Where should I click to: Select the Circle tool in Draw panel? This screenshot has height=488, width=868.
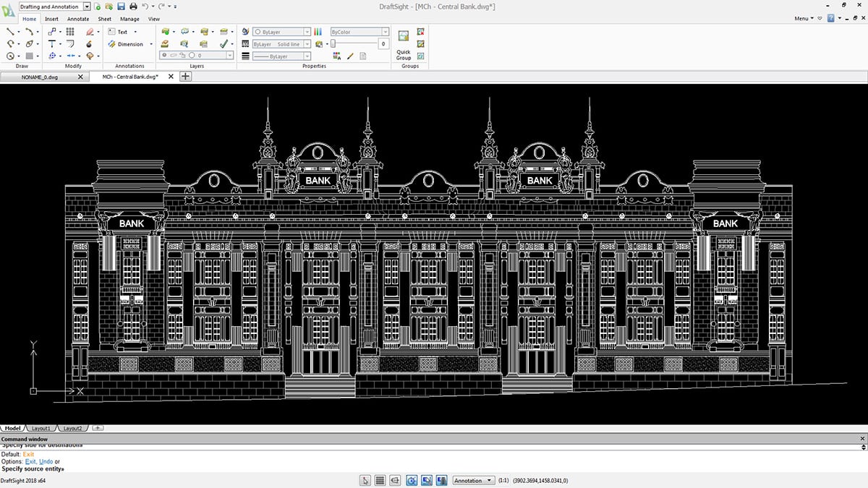tap(10, 56)
